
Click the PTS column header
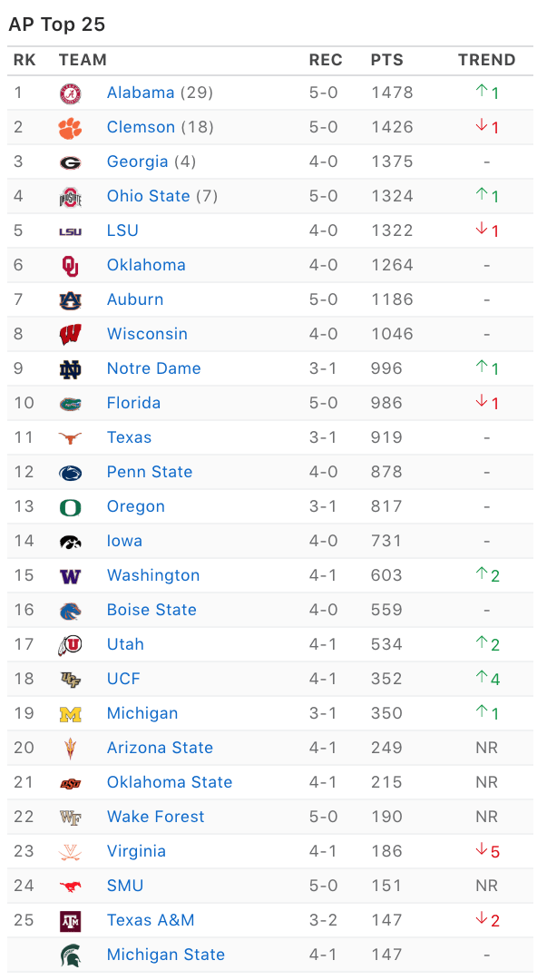click(x=387, y=60)
